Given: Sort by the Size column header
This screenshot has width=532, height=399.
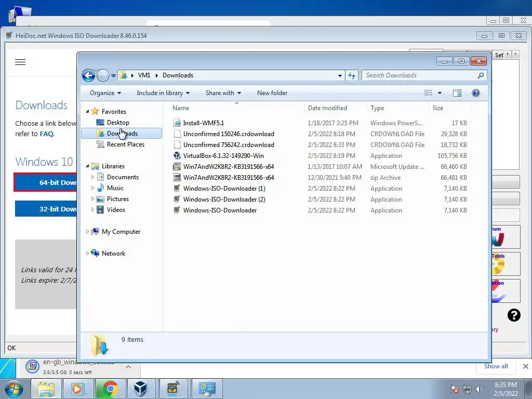Looking at the screenshot, I should pos(450,108).
